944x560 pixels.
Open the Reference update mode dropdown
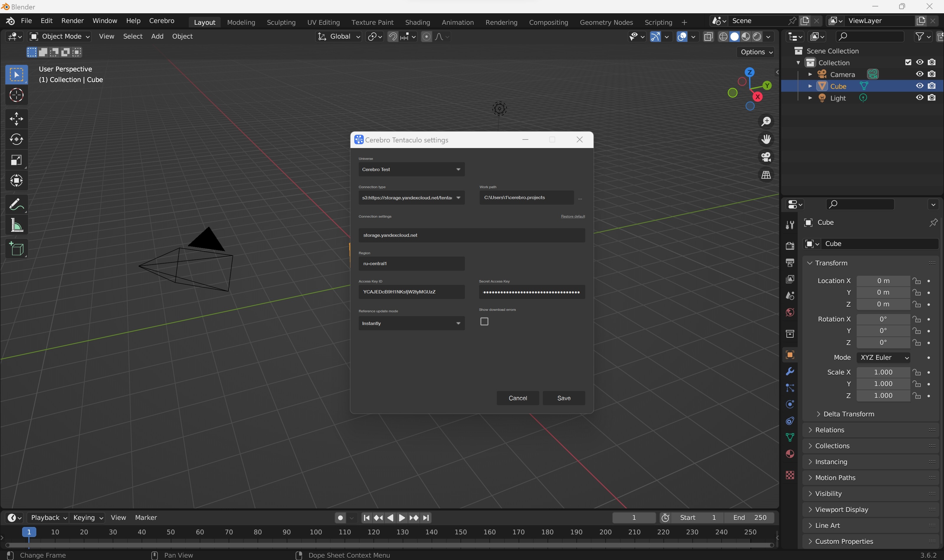tap(412, 323)
